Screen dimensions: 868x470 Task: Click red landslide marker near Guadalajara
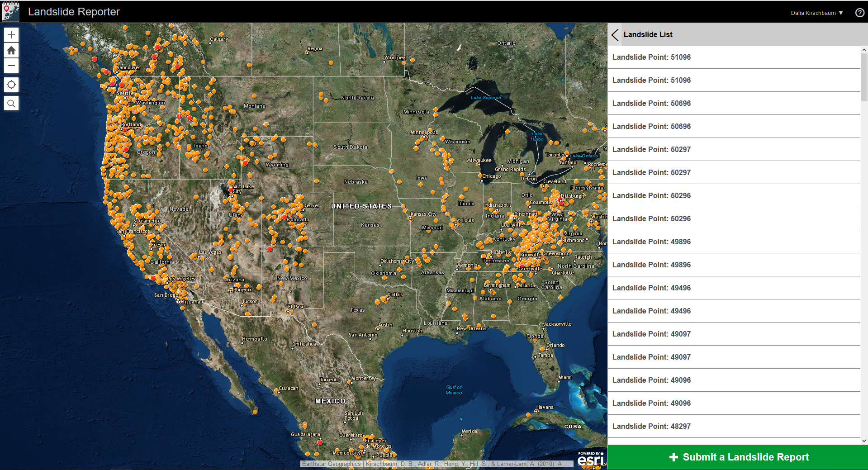320,442
